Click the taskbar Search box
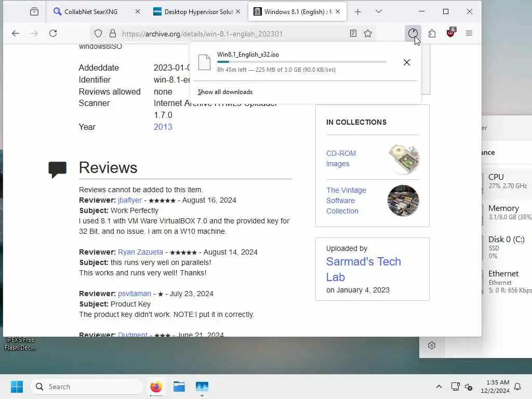Screen dimensions: 532x399 coord(87,387)
